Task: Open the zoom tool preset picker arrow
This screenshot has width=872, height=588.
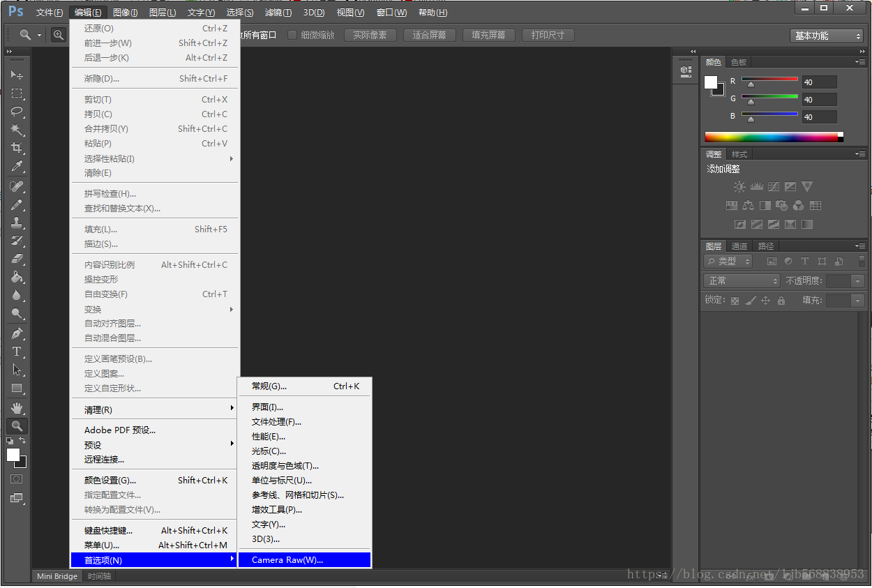Action: pos(39,35)
